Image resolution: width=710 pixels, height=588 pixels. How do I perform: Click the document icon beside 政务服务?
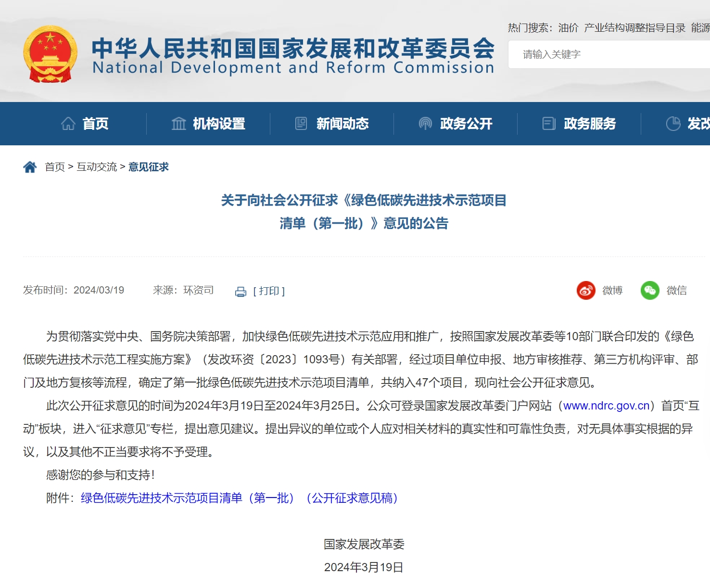pos(549,124)
